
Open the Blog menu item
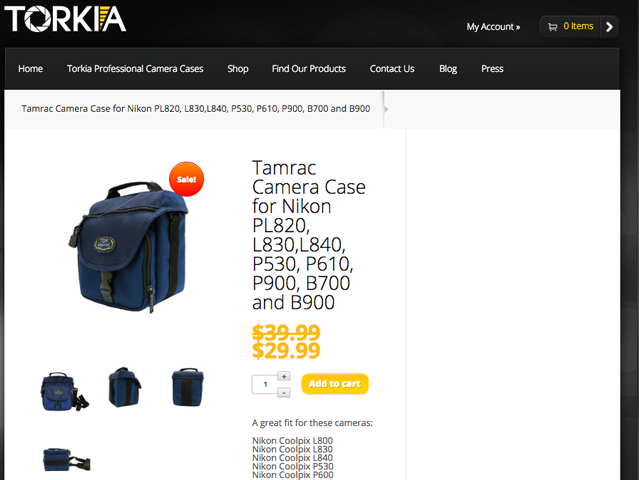point(448,69)
